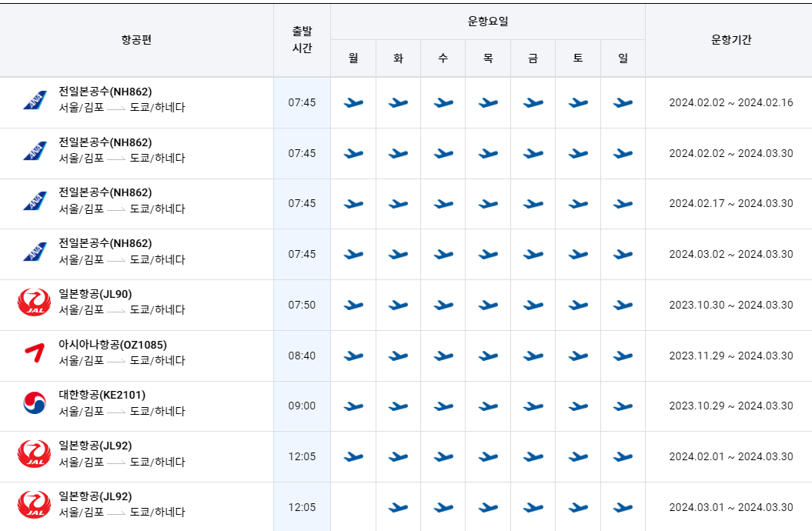Screen dimensions: 812x531
Task: Click the period 2023.10.29 ~ 2024.03.30
Action: (x=730, y=406)
